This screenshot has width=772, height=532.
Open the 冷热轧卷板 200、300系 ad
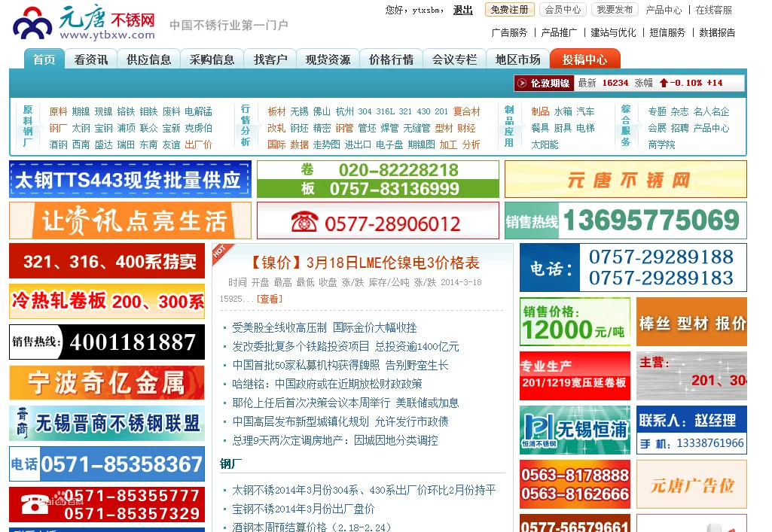tap(107, 301)
